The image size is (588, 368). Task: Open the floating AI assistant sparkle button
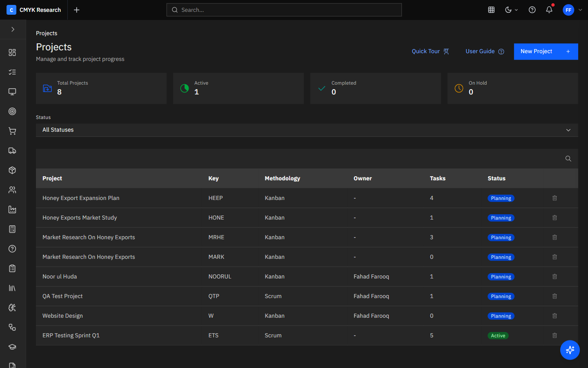pyautogui.click(x=570, y=350)
